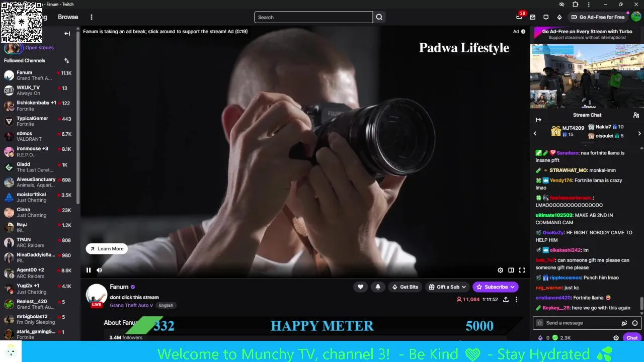Click the Fanum streamer avatar with LIVE badge

(96, 296)
